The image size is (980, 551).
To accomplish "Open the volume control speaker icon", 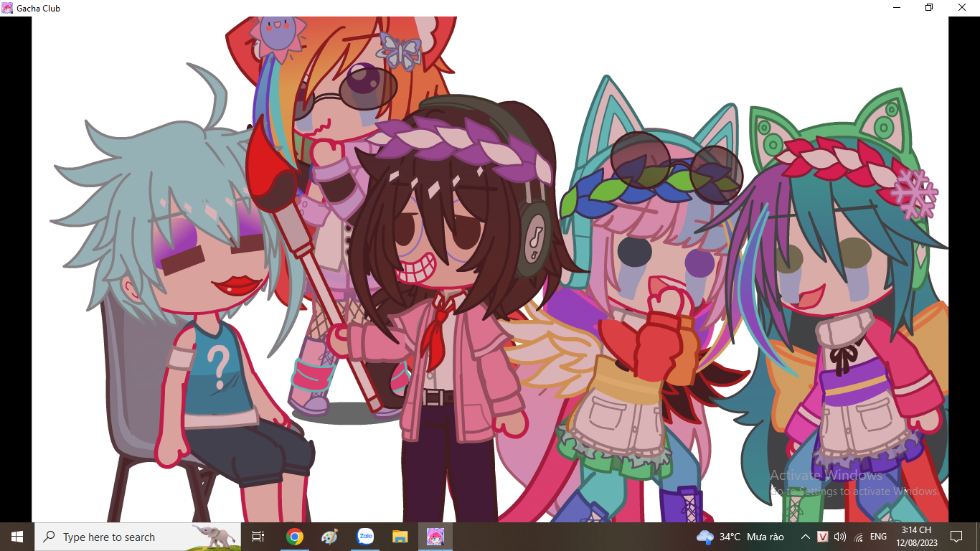I will pyautogui.click(x=840, y=537).
